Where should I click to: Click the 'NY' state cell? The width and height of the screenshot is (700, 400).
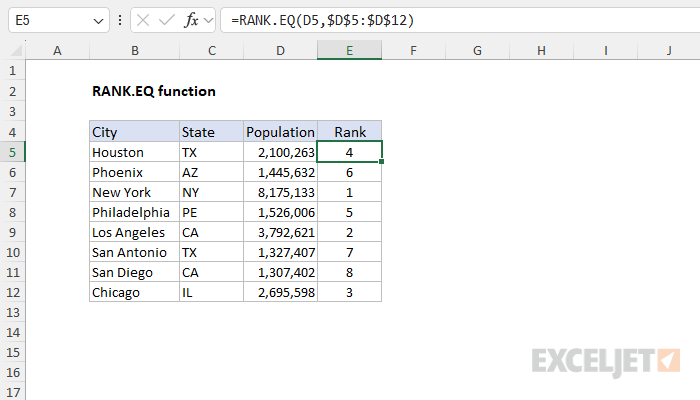coord(212,192)
